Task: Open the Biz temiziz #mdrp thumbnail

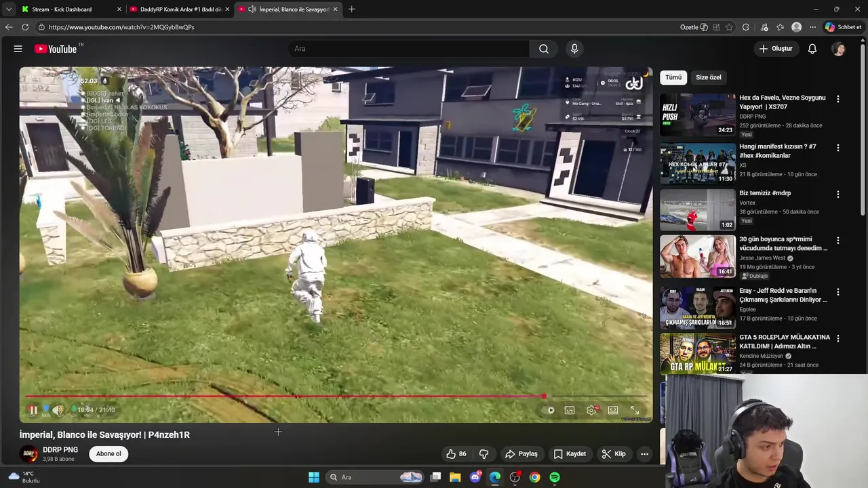Action: pyautogui.click(x=698, y=210)
